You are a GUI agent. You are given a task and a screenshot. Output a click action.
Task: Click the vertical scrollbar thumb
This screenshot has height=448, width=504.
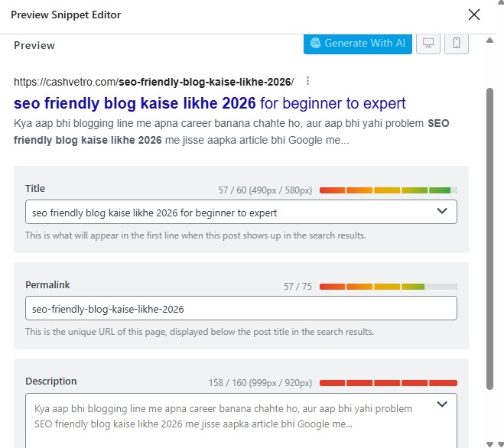click(490, 237)
